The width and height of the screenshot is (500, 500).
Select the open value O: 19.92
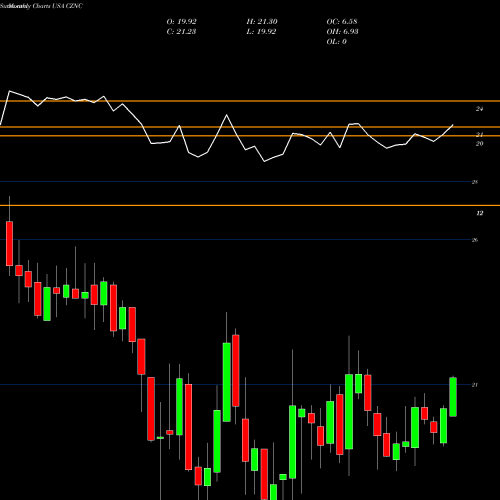181,22
